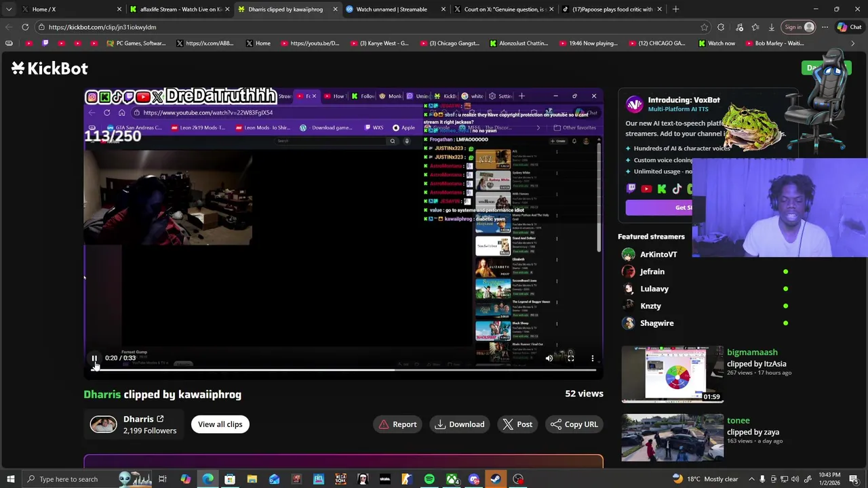Open featured streamer Lulaavy
The image size is (868, 488).
(x=654, y=289)
